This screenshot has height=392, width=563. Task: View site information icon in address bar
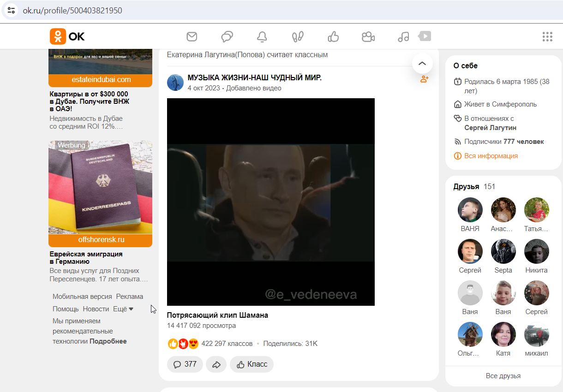[12, 10]
